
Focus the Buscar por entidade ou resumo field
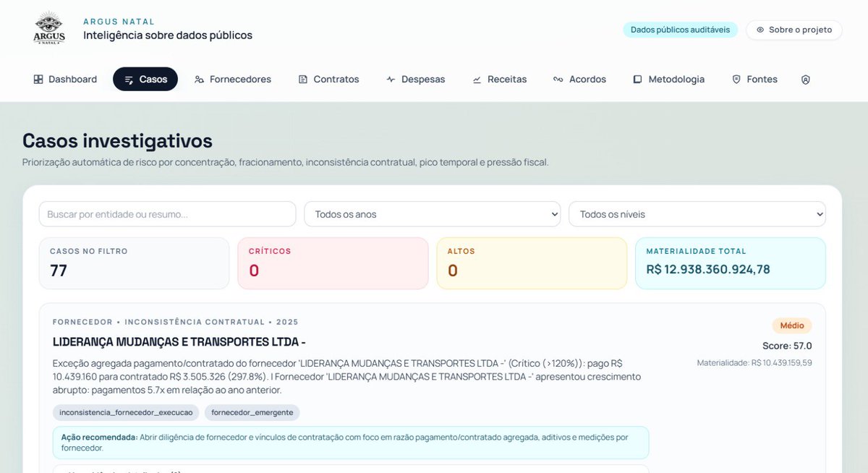167,214
